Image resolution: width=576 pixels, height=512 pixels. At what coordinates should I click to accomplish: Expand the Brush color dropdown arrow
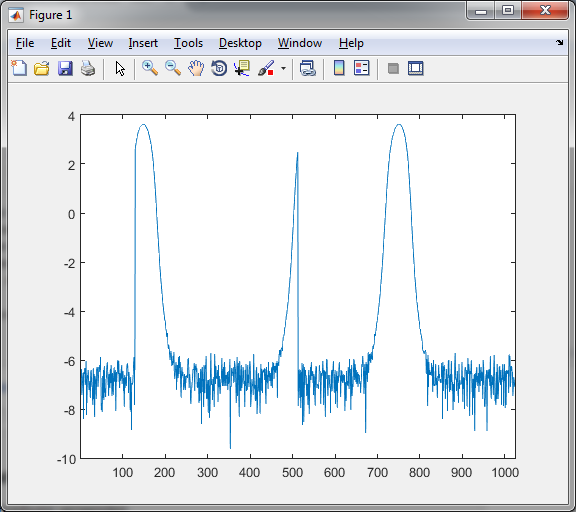coord(283,68)
